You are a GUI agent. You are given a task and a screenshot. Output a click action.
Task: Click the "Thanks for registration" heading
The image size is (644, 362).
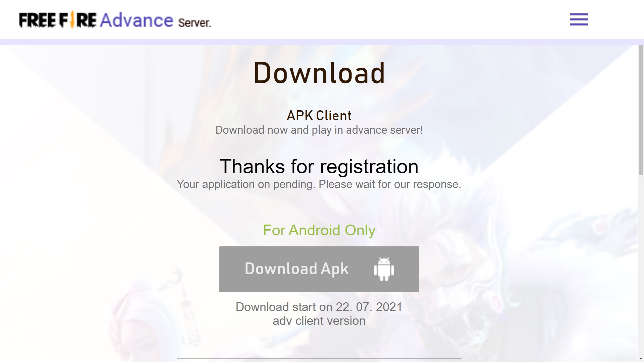pyautogui.click(x=319, y=166)
